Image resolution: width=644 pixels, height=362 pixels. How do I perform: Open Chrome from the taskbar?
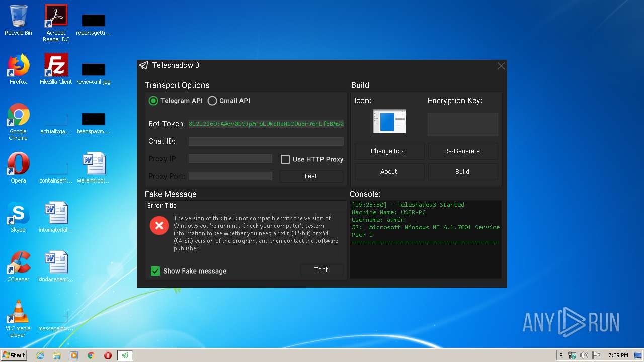(x=91, y=355)
